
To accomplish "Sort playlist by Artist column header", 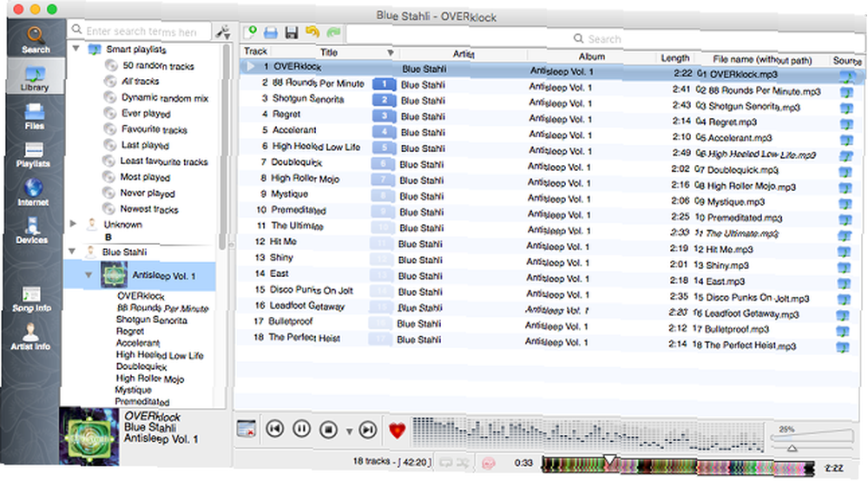I will (x=464, y=54).
